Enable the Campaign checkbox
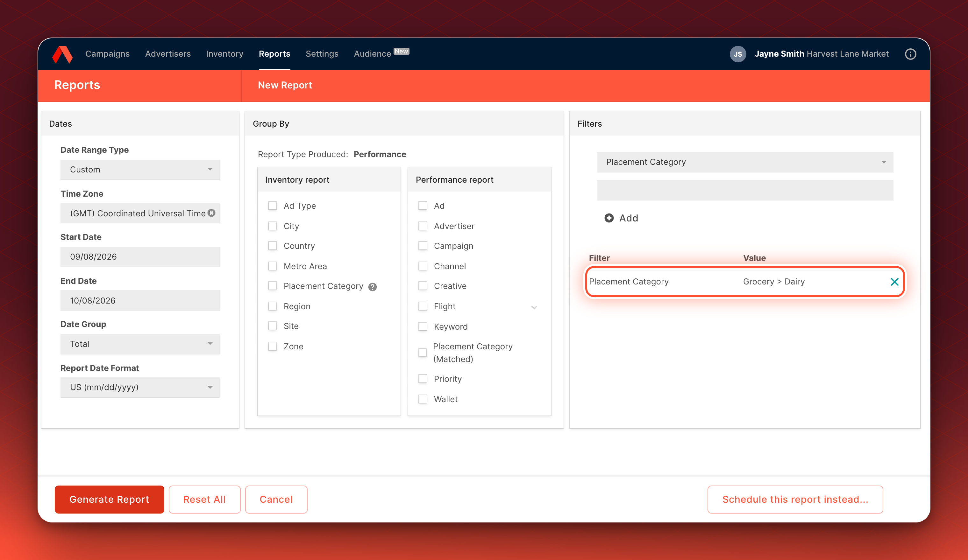Viewport: 968px width, 560px height. click(423, 246)
